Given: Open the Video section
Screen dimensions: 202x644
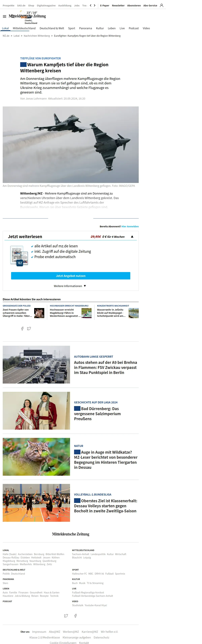Looking at the screenshot, I should [x=146, y=28].
